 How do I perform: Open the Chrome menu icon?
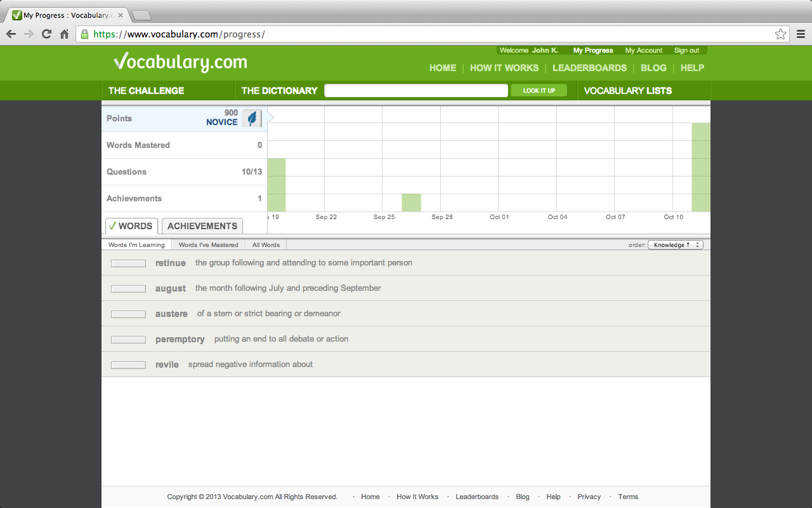801,34
